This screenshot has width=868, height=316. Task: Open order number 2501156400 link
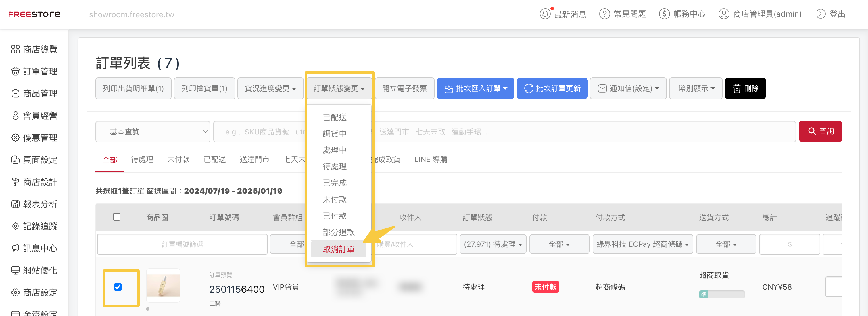(x=237, y=289)
